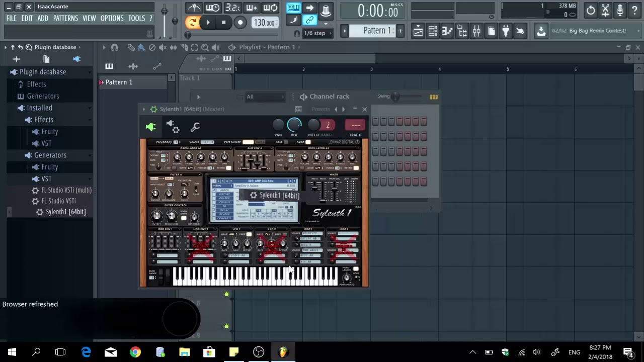The image size is (644, 362).
Task: Select Sylenth1 [64bit] in browser
Action: 65,212
